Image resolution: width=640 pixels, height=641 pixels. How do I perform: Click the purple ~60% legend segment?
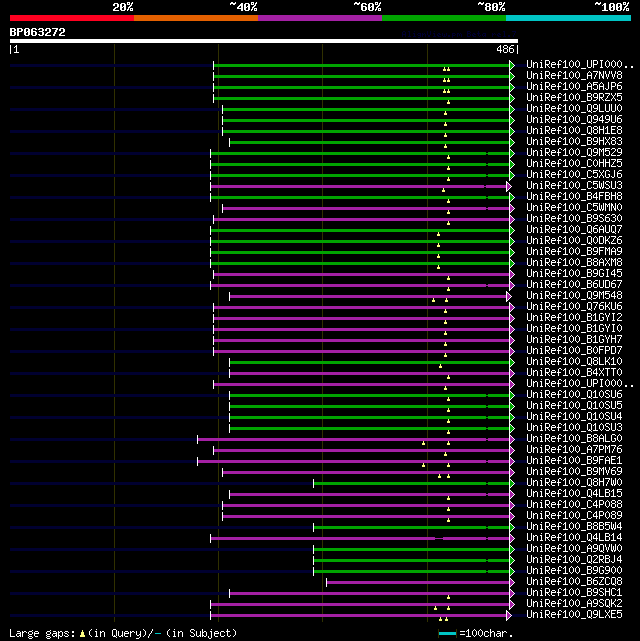point(320,18)
